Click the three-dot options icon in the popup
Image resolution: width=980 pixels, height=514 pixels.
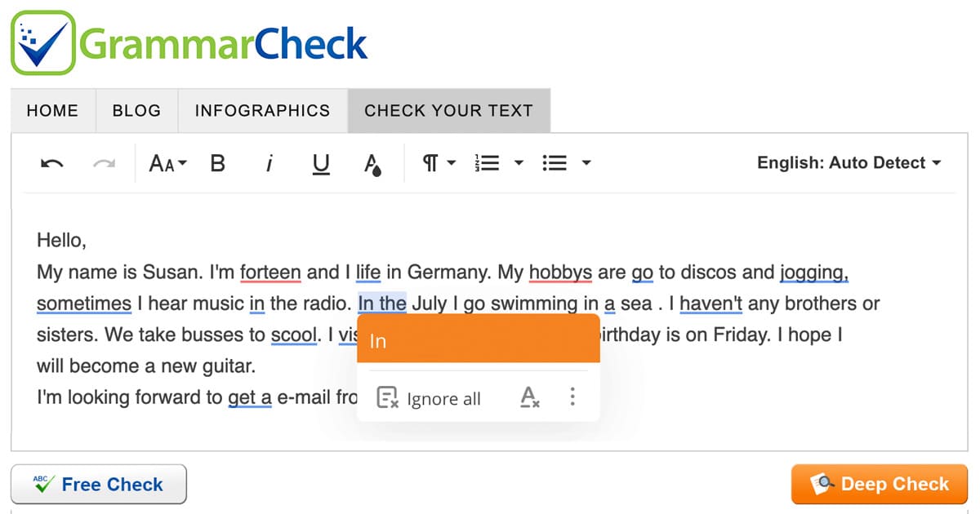pyautogui.click(x=572, y=397)
